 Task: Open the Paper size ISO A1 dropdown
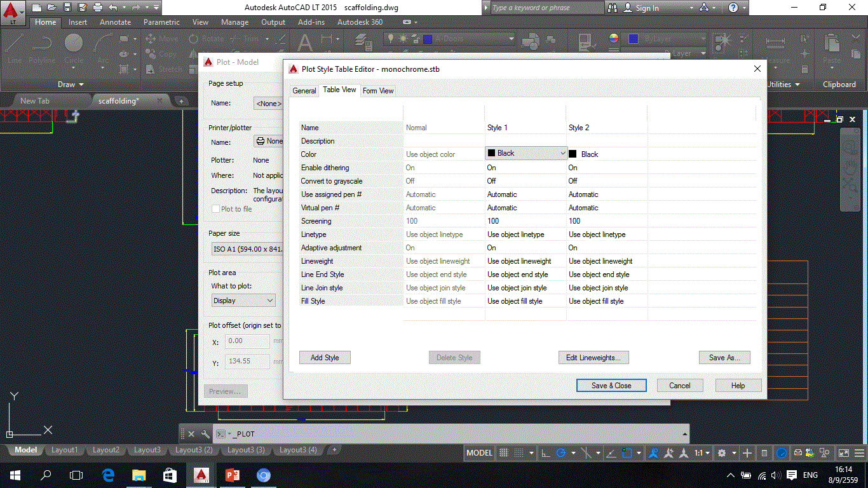click(247, 249)
